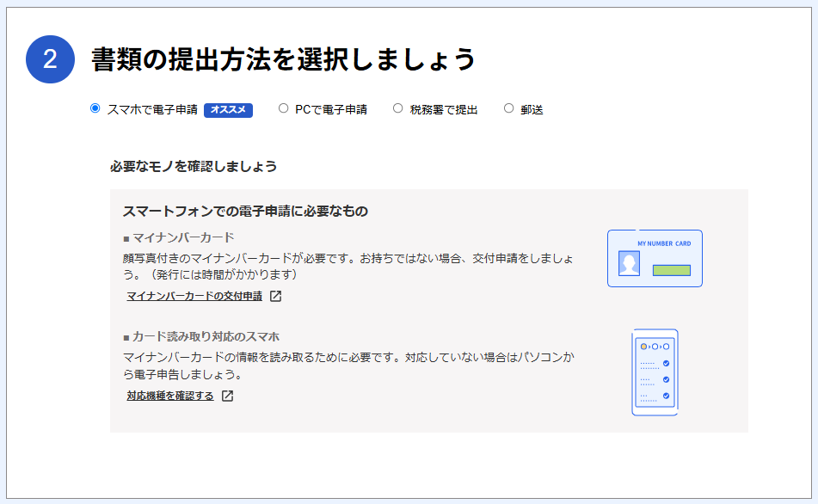The height and width of the screenshot is (504, 818).
Task: Click the 郵送 label text
Action: (532, 109)
